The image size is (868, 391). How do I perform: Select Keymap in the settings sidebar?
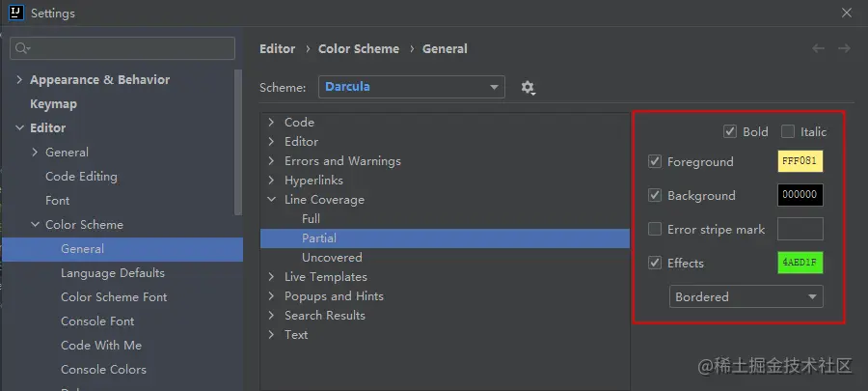coord(53,104)
